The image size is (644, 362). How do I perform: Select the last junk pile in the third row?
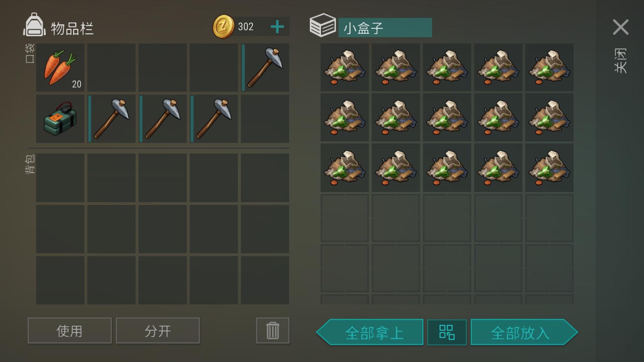click(x=549, y=168)
